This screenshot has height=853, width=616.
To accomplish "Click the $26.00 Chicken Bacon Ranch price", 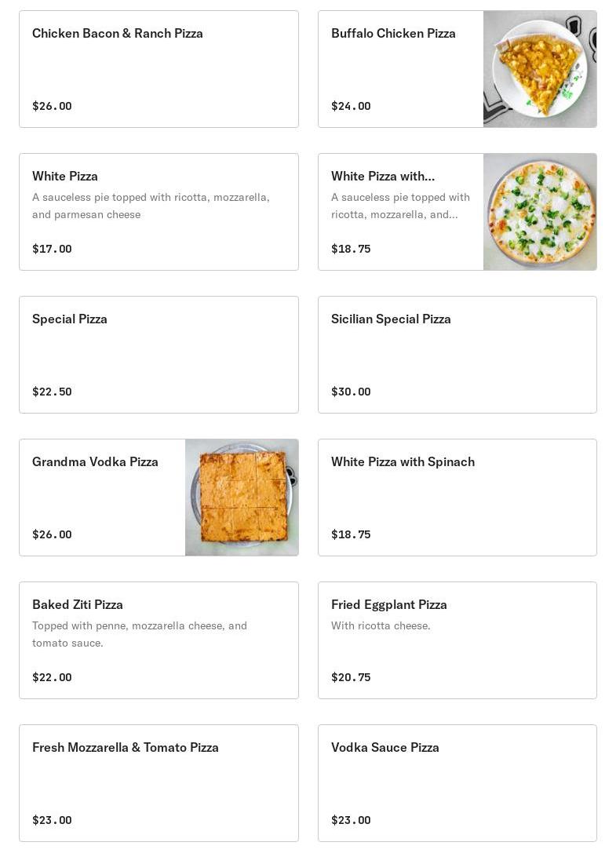I will [52, 106].
